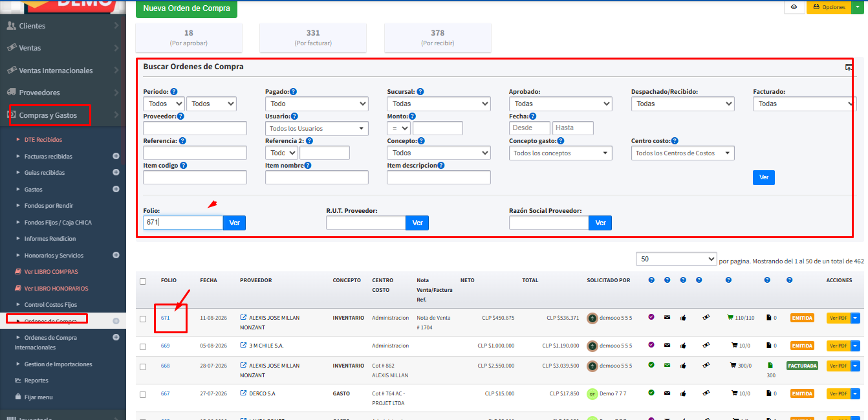Open Gastos in the sidebar menu
This screenshot has height=420, width=868.
tap(34, 190)
